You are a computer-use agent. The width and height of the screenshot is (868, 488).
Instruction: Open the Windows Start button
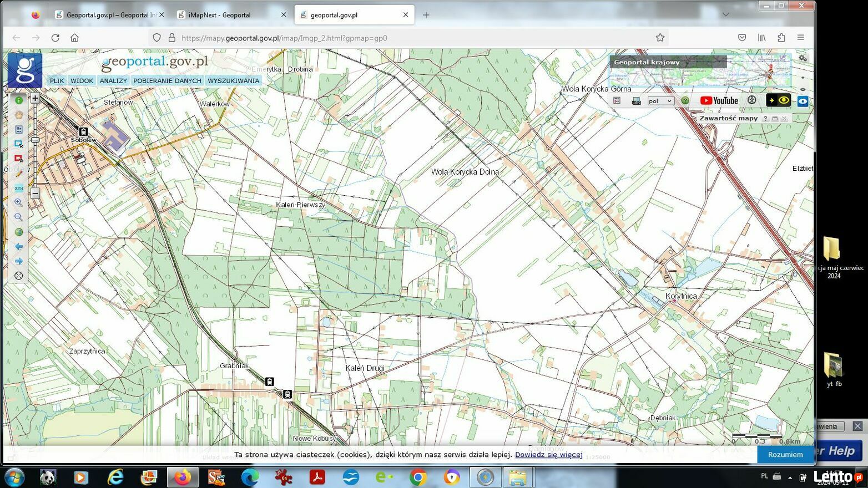(x=14, y=477)
